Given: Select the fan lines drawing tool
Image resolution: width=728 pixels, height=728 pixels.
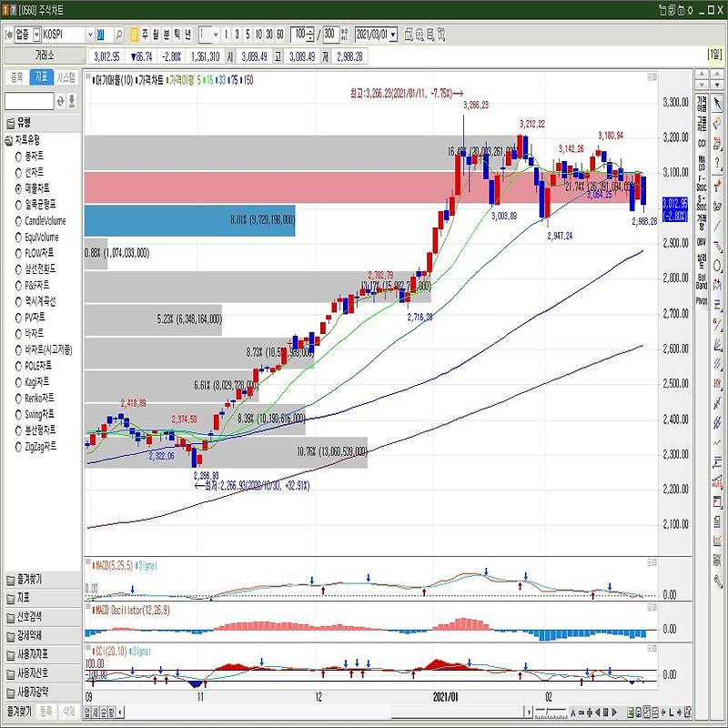Looking at the screenshot, I should (x=717, y=345).
